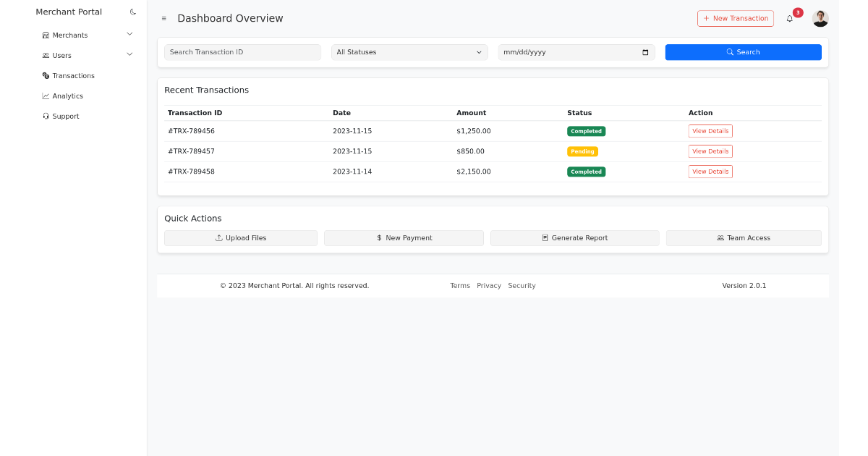Toggle dark mode with the moon icon

point(132,12)
